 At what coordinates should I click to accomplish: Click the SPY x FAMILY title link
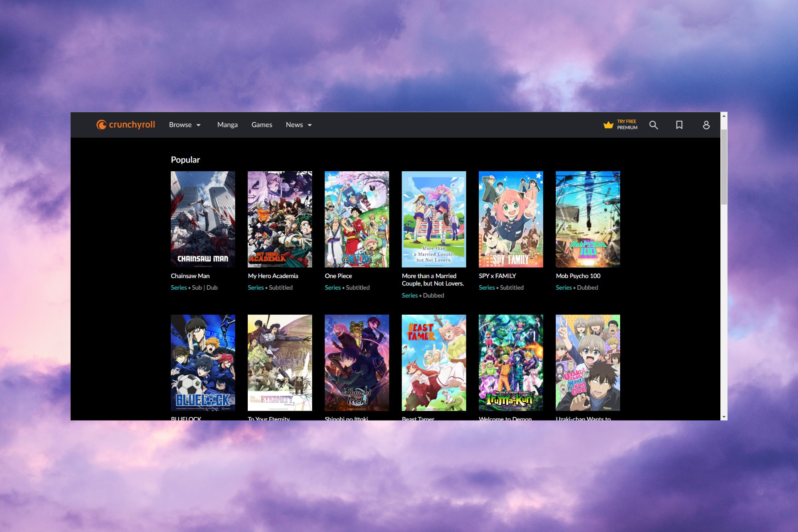(497, 276)
